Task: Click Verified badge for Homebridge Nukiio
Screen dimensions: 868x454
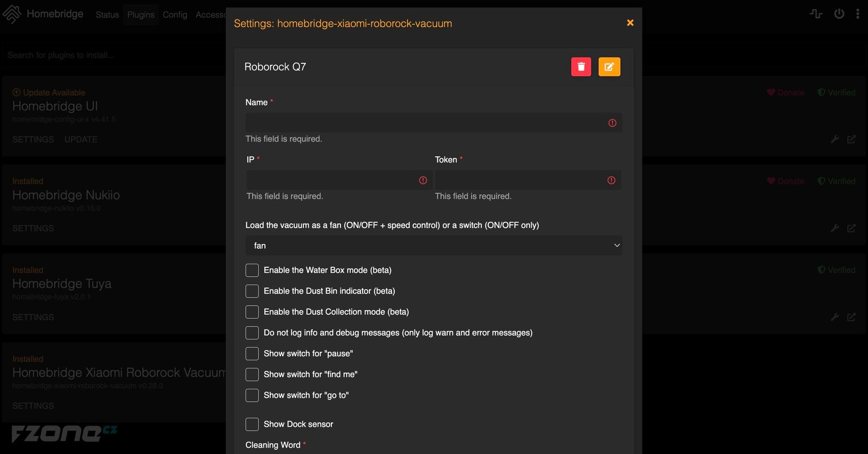Action: tap(836, 181)
